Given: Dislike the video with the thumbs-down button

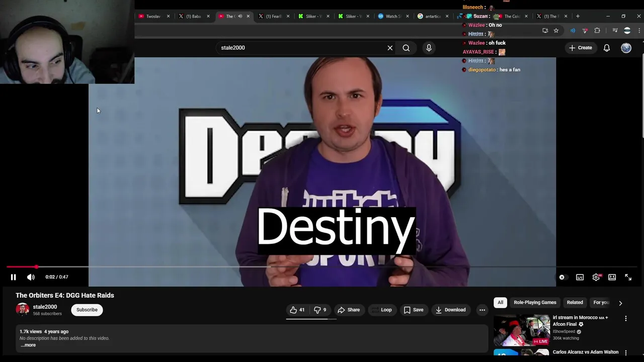Looking at the screenshot, I should click(320, 310).
